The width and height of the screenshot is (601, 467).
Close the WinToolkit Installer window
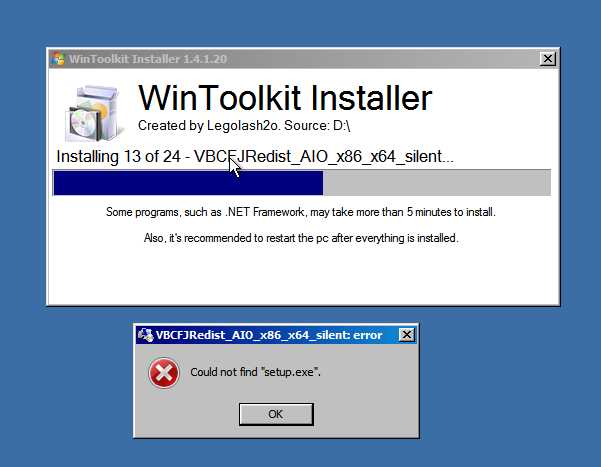548,59
